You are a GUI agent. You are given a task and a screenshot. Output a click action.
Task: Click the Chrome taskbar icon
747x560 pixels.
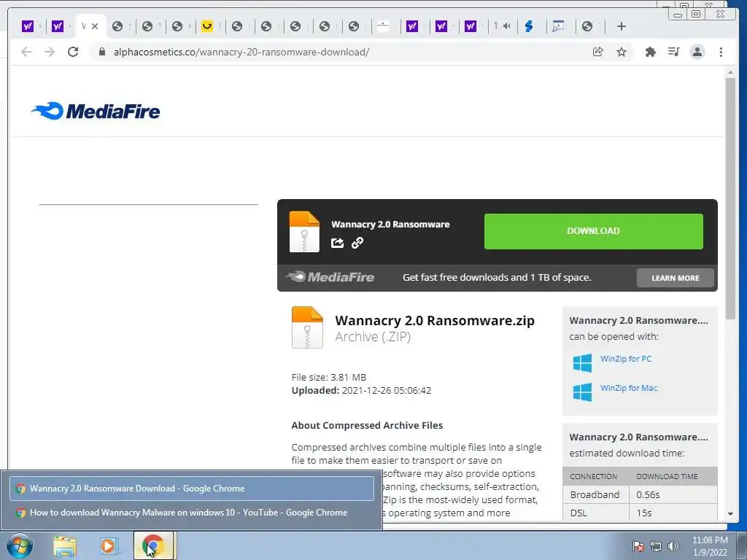pyautogui.click(x=153, y=545)
